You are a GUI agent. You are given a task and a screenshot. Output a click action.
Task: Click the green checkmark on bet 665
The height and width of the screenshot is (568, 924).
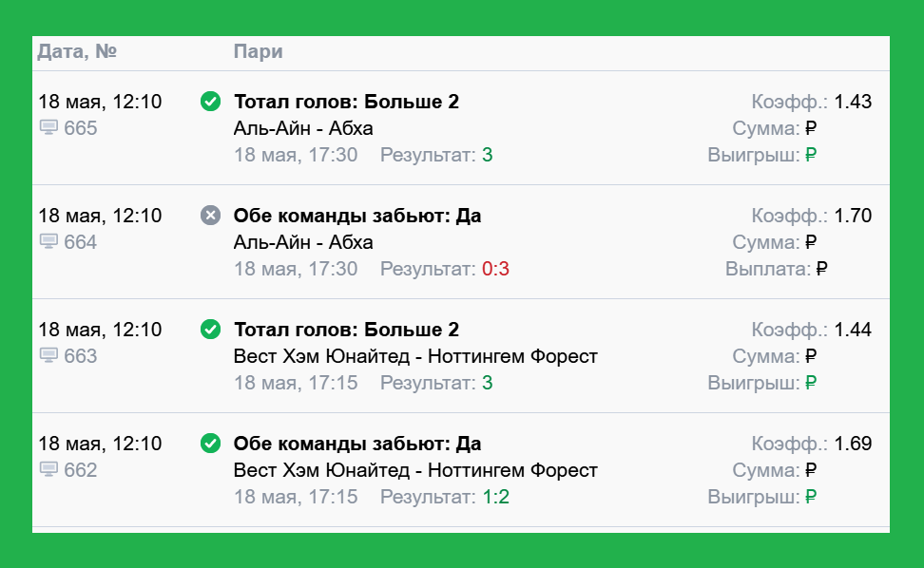click(x=210, y=102)
